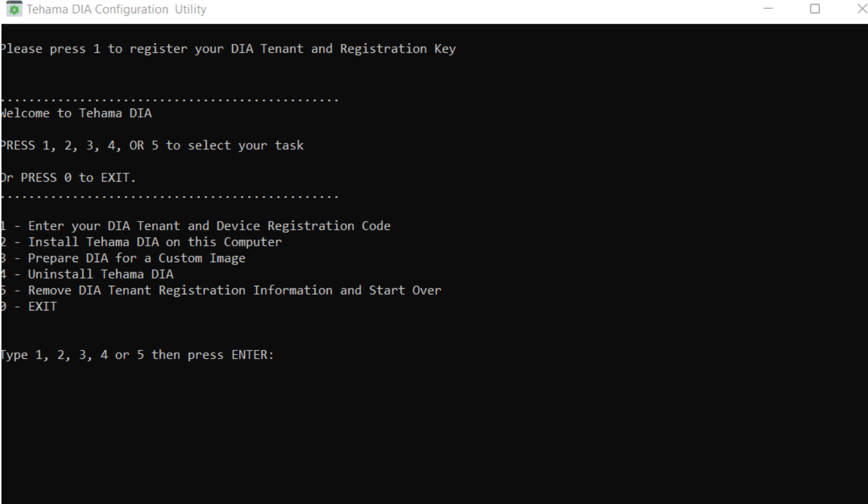Click the Uninstall Tehama DIA option
Screen dimensions: 868x504
pos(86,274)
